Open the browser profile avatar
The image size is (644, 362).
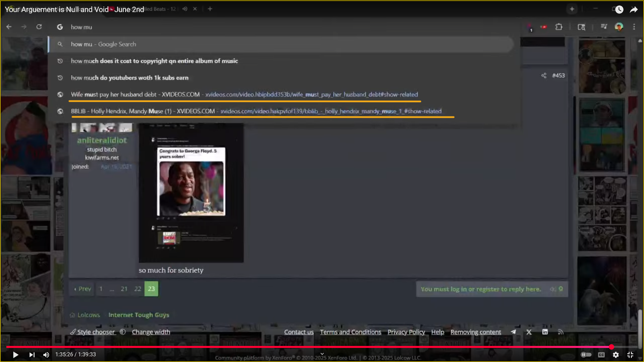click(619, 27)
